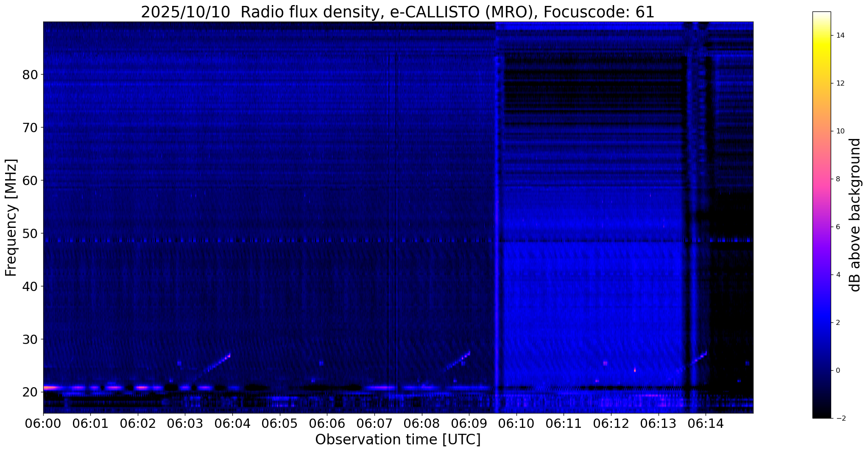The height and width of the screenshot is (452, 868).
Task: Click the 40 MHz frequency tick label
Action: click(x=30, y=286)
